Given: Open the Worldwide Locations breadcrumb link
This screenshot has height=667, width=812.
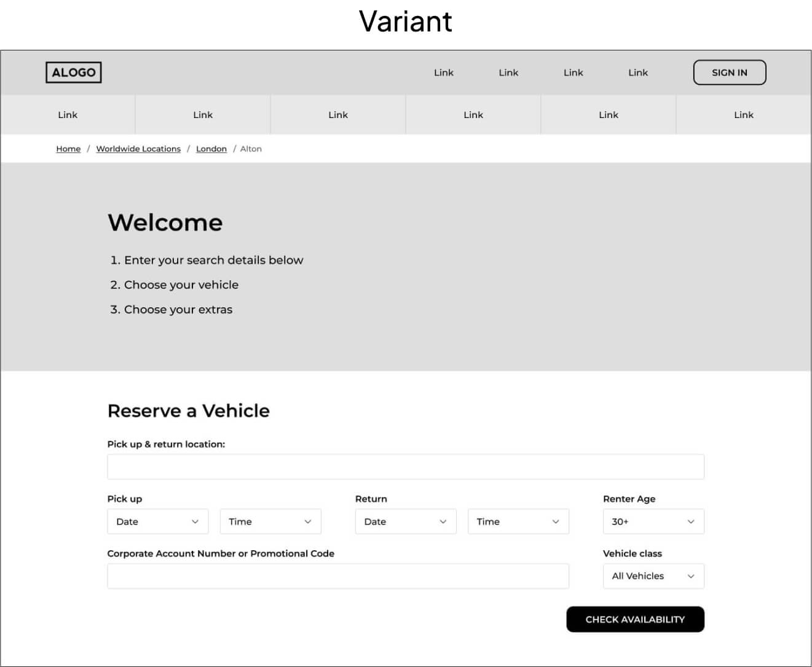Looking at the screenshot, I should click(x=138, y=149).
